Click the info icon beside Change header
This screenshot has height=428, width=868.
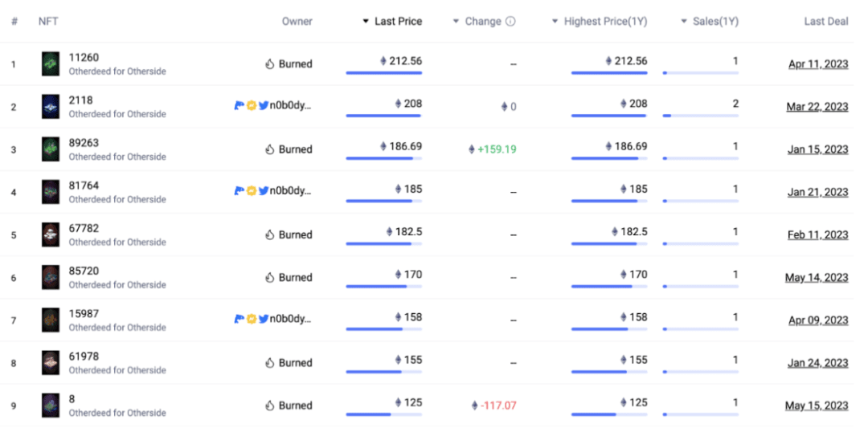[x=510, y=22]
